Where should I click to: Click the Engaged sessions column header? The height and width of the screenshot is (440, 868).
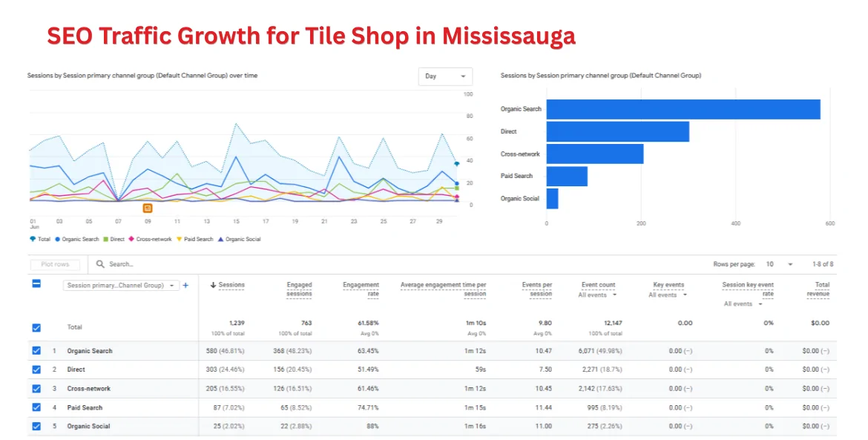click(x=299, y=289)
